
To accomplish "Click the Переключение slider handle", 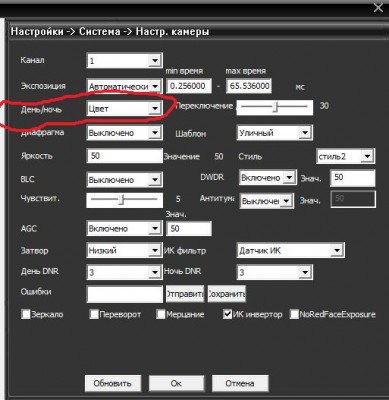I will pos(275,107).
